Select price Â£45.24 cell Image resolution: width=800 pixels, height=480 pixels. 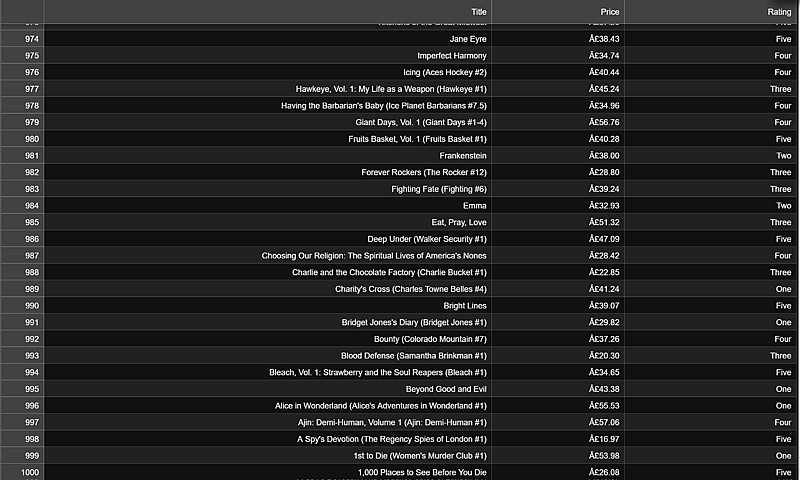click(x=558, y=89)
